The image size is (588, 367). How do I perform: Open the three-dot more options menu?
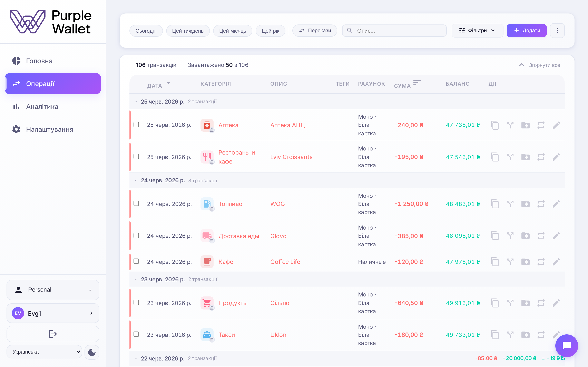[557, 31]
